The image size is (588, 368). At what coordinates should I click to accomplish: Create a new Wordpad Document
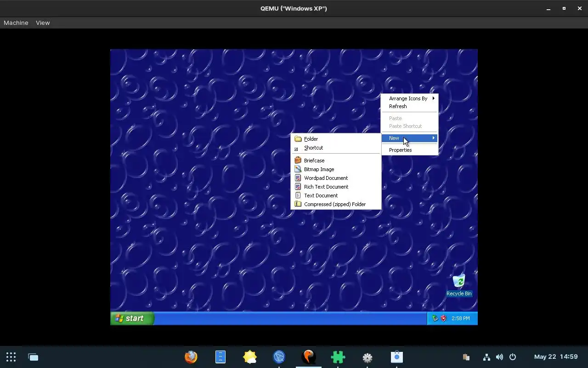(336, 178)
